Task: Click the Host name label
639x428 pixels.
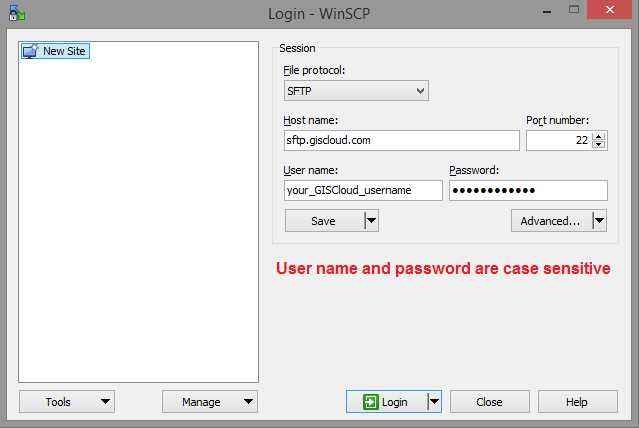Action: coord(311,120)
